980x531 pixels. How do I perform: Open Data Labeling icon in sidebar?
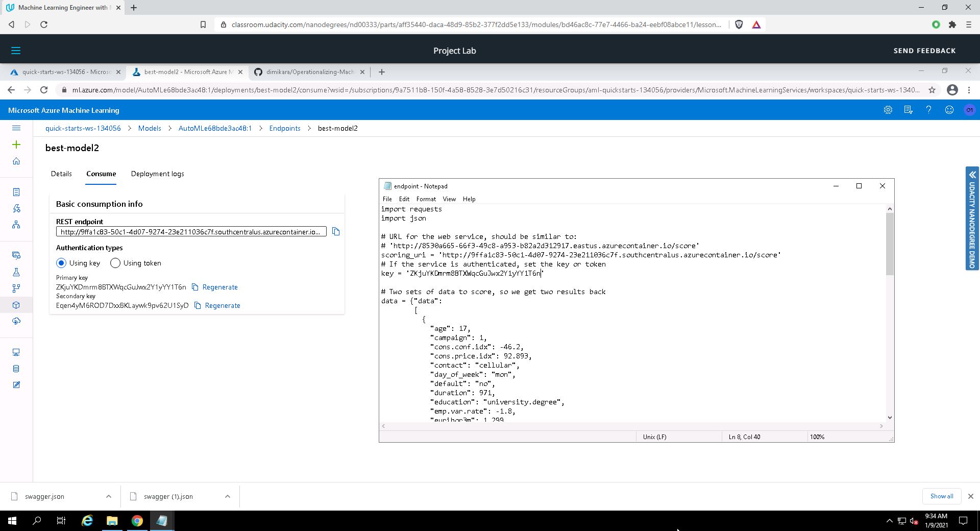[x=16, y=385]
